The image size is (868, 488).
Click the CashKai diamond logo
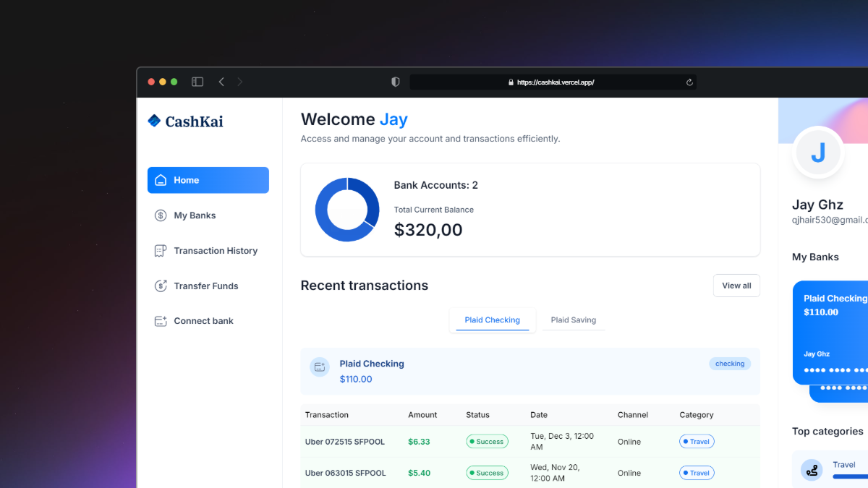point(154,121)
